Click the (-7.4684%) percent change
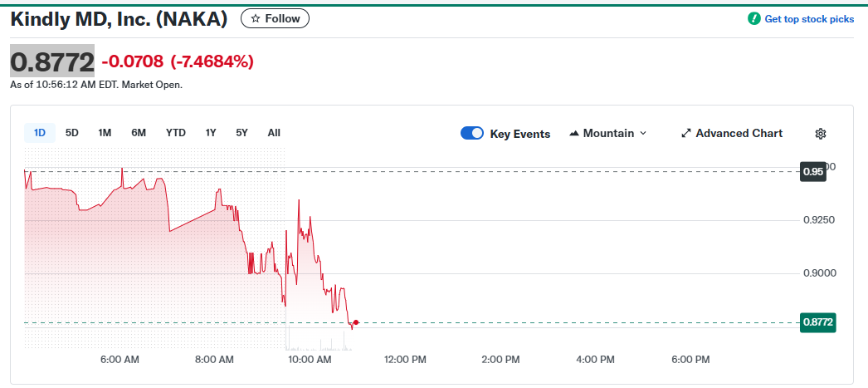This screenshot has height=388, width=868. [x=212, y=61]
